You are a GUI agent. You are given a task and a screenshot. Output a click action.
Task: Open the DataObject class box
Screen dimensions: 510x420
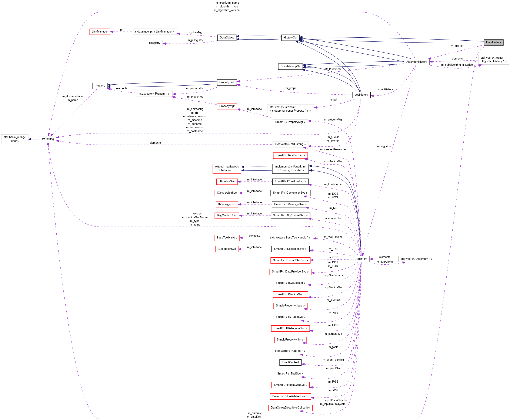pyautogui.click(x=227, y=37)
